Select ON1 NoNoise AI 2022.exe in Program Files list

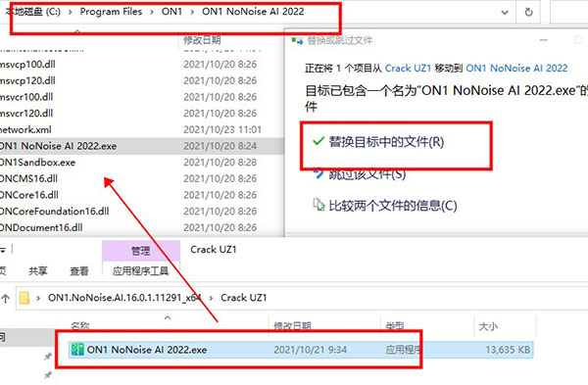[x=142, y=146]
